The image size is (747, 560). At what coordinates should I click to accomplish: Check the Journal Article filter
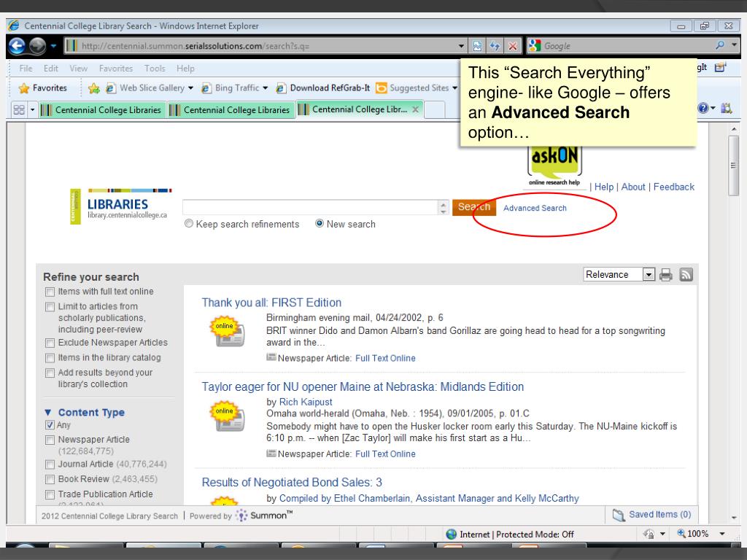pos(50,464)
